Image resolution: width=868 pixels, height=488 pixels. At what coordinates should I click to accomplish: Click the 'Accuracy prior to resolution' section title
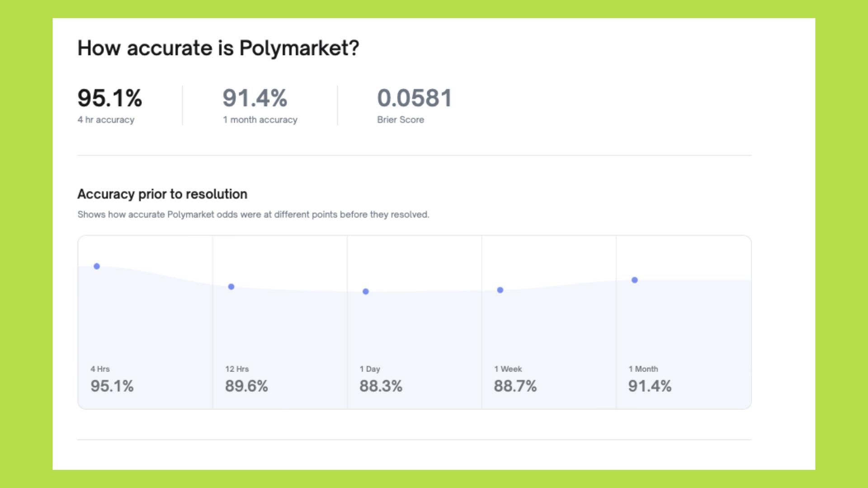click(x=162, y=194)
